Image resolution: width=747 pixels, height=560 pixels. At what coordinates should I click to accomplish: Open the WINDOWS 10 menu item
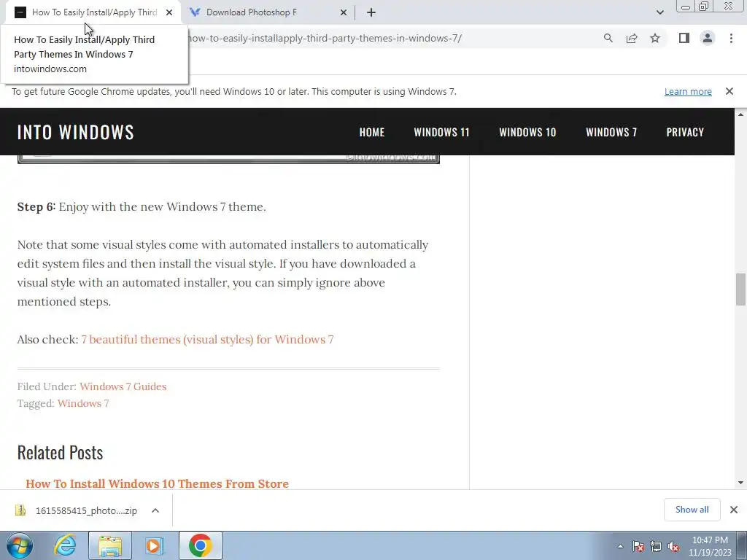click(x=527, y=132)
